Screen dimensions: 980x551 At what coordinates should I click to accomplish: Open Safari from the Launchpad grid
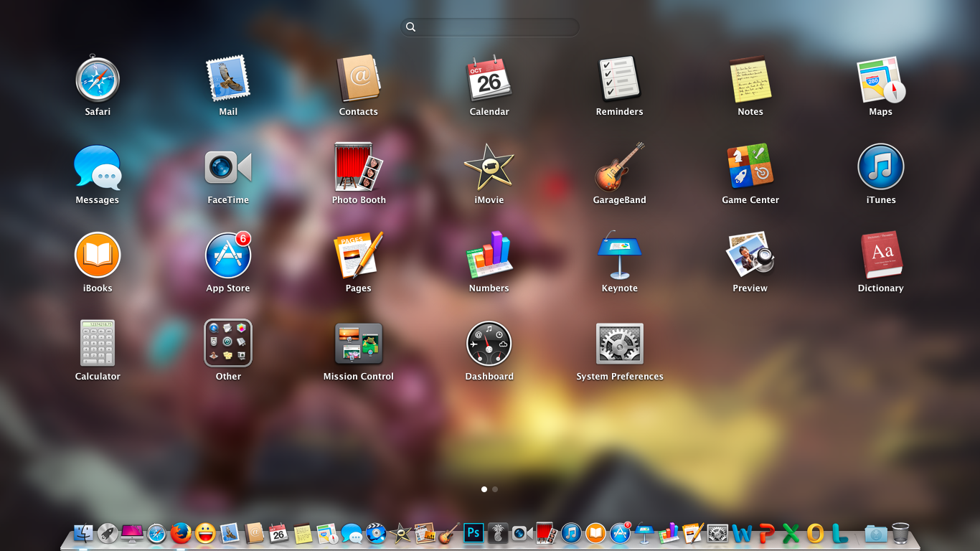coord(98,79)
